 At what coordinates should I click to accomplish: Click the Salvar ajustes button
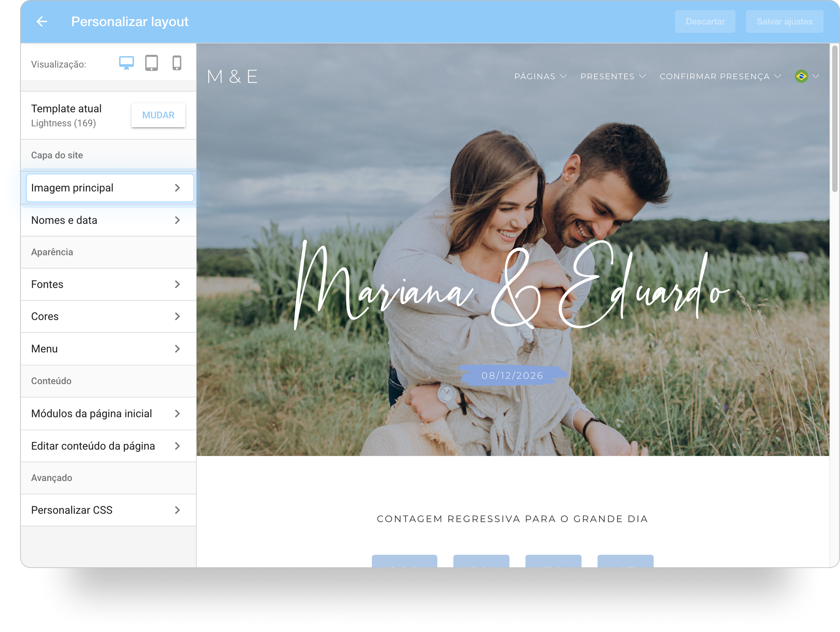(784, 22)
